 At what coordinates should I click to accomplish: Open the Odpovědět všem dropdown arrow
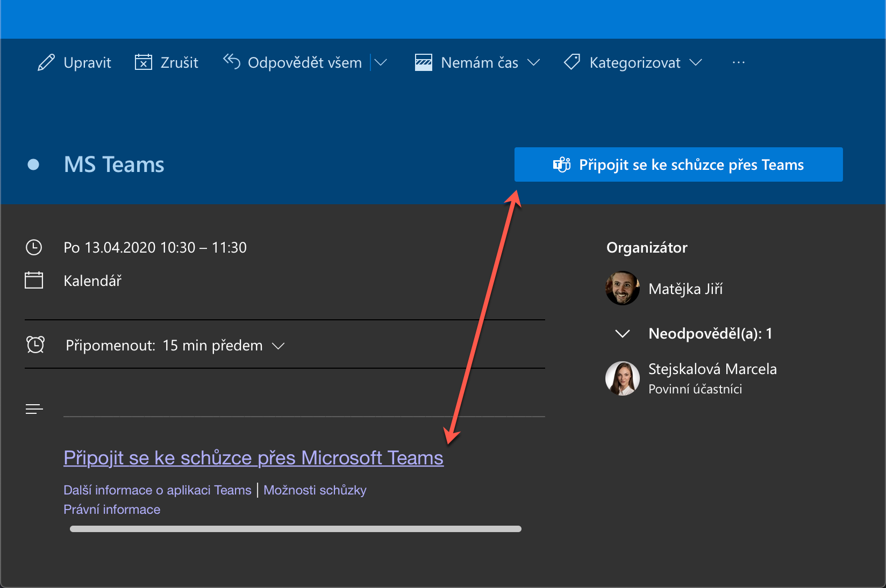(381, 63)
